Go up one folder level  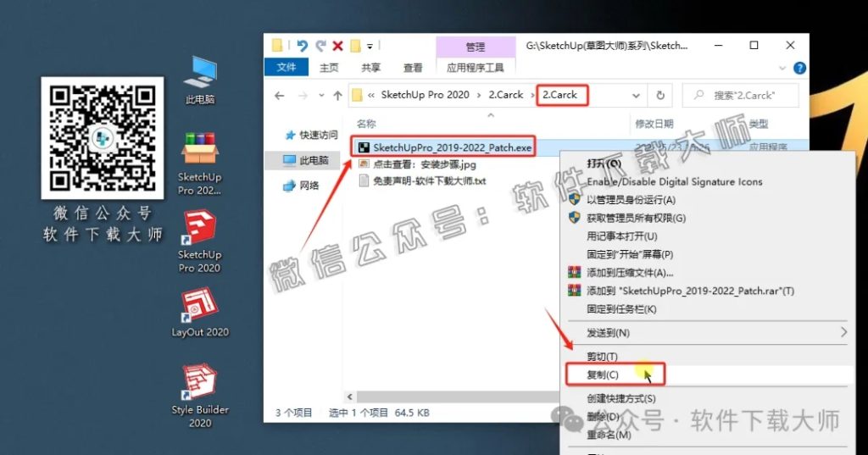337,96
